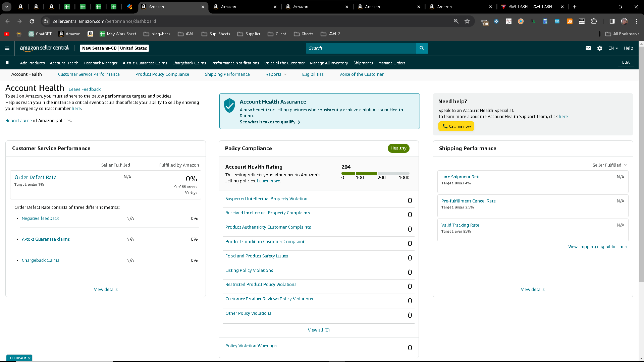Open the settings gear icon
This screenshot has height=362, width=644.
[x=600, y=48]
